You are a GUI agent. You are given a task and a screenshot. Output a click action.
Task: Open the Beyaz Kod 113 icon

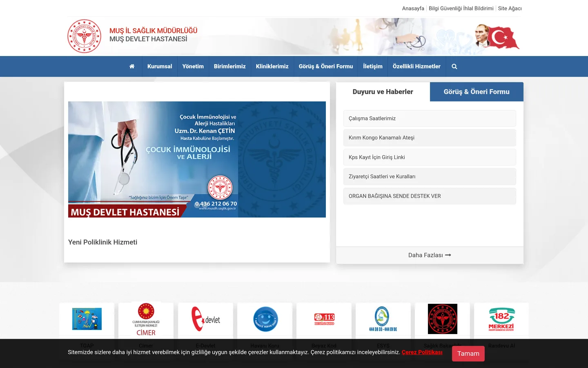click(324, 319)
